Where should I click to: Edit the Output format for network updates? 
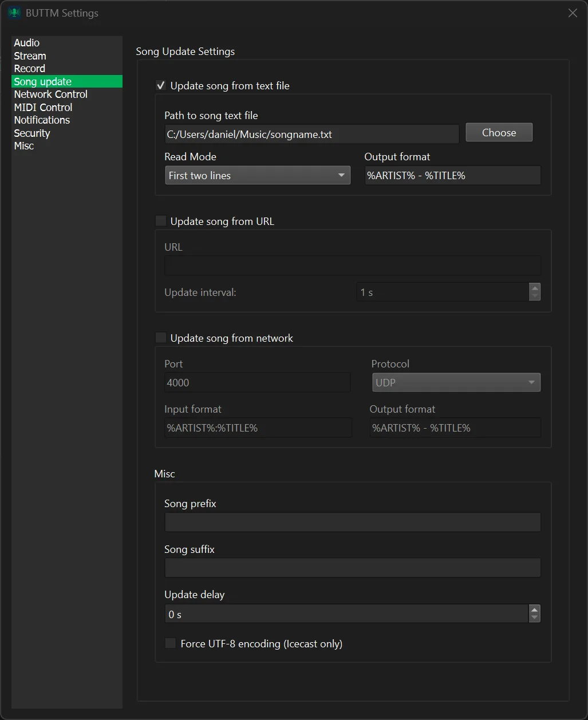455,428
